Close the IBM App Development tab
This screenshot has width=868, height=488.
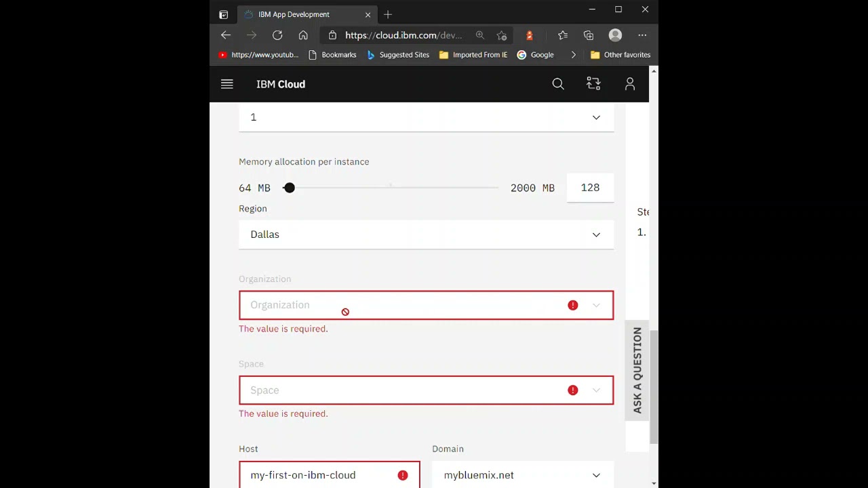[x=368, y=14]
